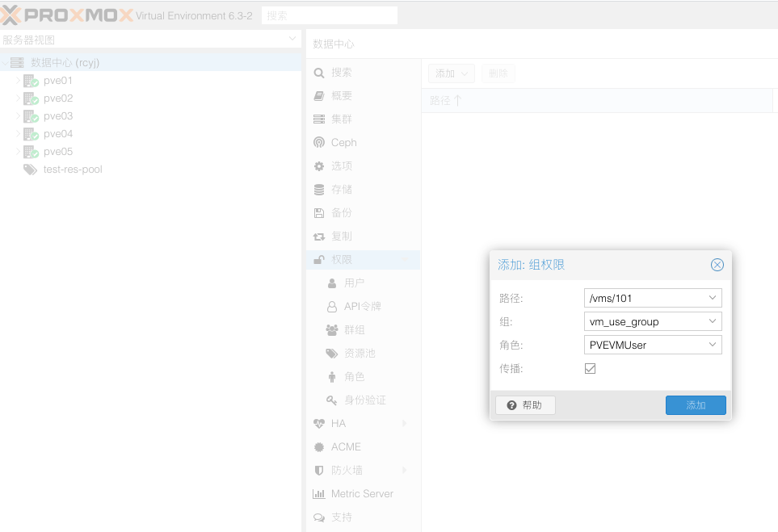The width and height of the screenshot is (778, 532).
Task: Click the cluster icon for 集群
Action: pyautogui.click(x=319, y=119)
